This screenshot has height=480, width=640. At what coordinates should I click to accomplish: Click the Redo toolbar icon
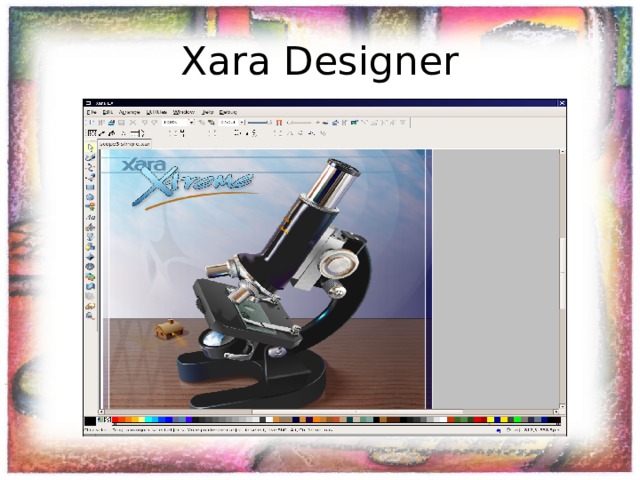point(154,122)
